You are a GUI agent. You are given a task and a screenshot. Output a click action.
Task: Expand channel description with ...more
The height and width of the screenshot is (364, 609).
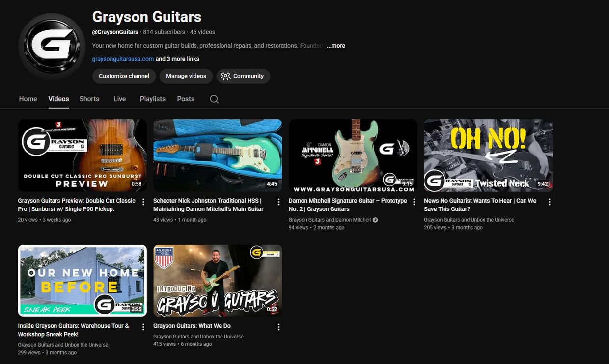pyautogui.click(x=336, y=46)
